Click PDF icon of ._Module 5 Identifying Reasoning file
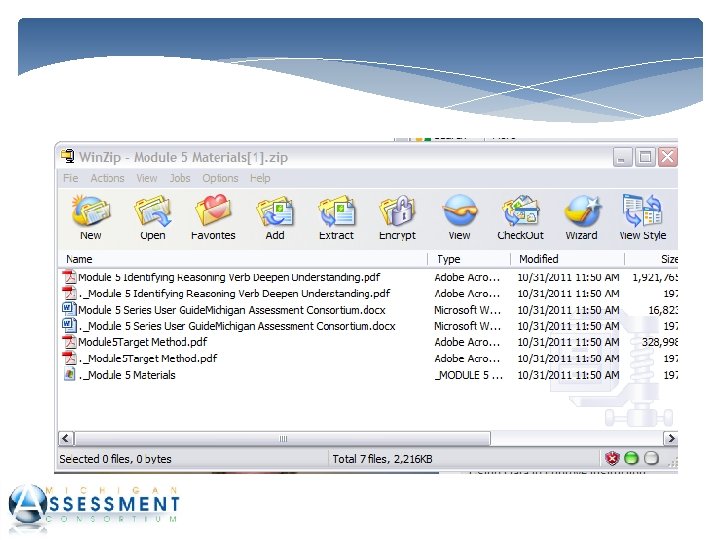Screen dimensions: 720x540 [69, 293]
